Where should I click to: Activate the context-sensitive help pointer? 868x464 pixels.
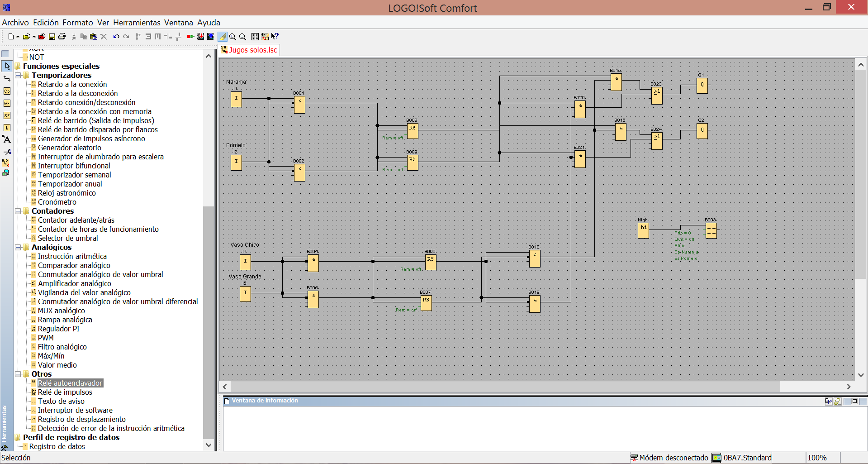(x=275, y=37)
